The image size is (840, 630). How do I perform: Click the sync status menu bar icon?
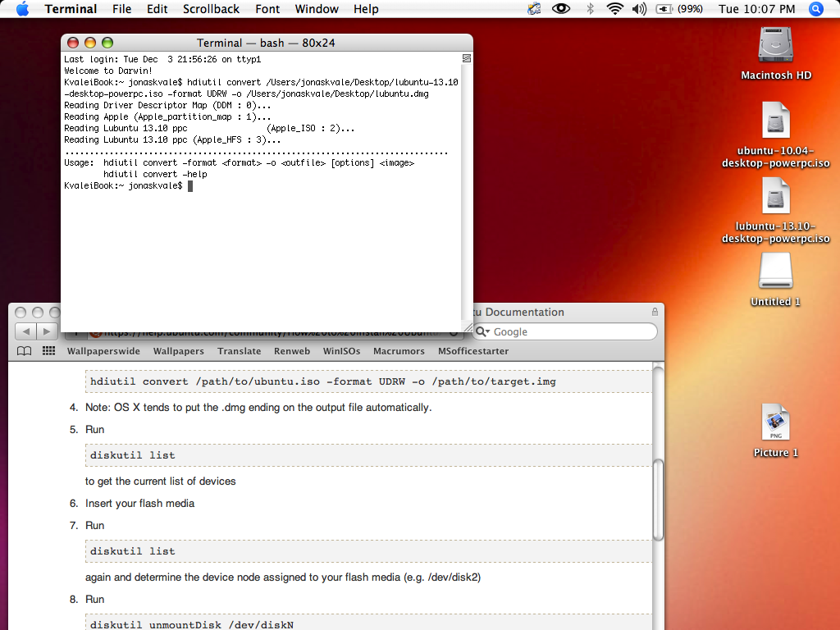click(534, 8)
